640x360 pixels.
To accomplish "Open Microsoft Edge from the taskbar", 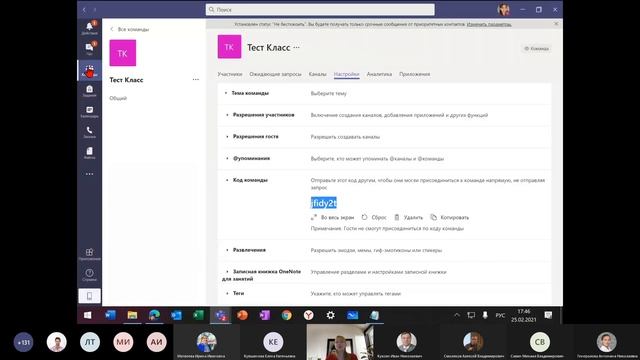I will coord(154,315).
